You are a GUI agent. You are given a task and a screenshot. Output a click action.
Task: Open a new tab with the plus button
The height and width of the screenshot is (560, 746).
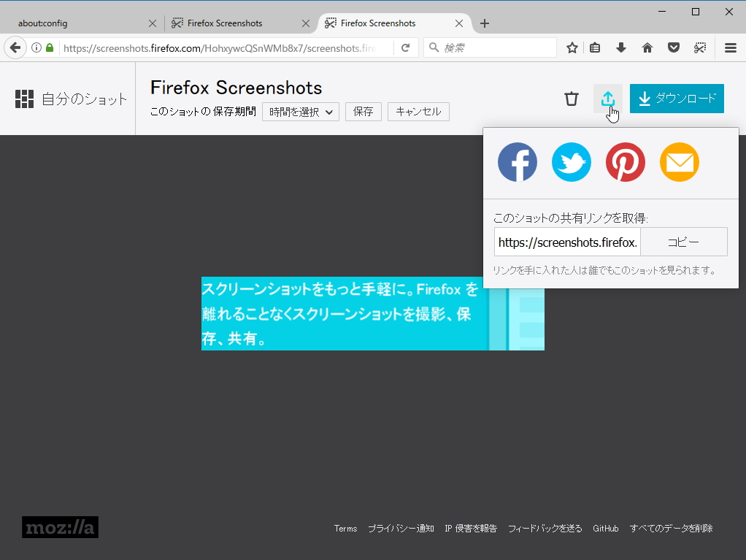click(485, 23)
